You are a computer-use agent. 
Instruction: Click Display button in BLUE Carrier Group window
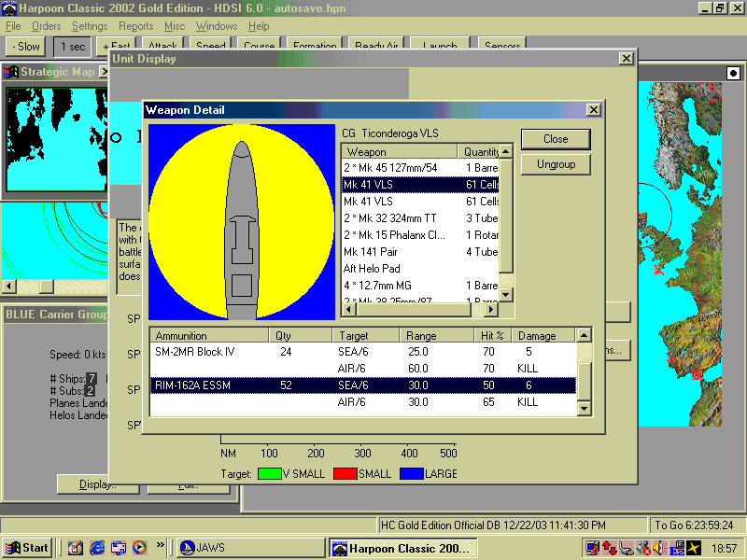[x=98, y=484]
